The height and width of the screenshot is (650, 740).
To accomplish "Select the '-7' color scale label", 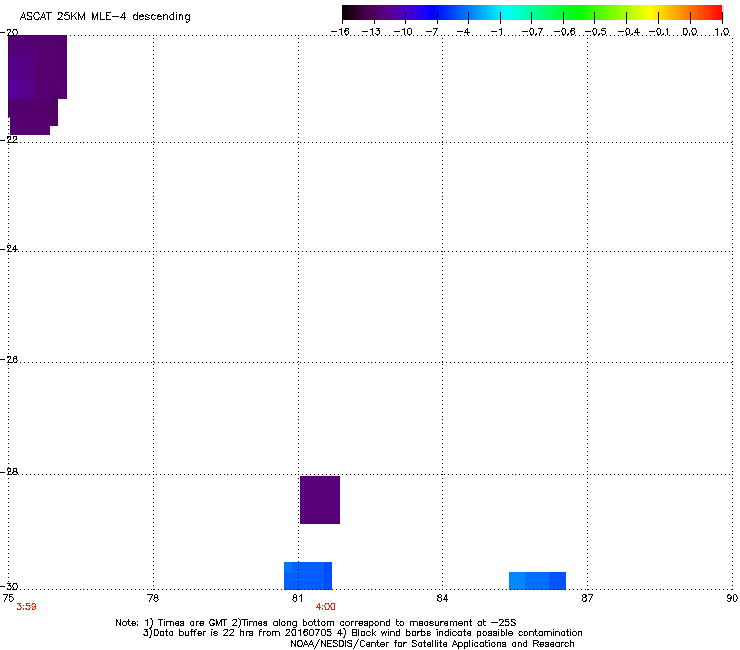I will (432, 32).
